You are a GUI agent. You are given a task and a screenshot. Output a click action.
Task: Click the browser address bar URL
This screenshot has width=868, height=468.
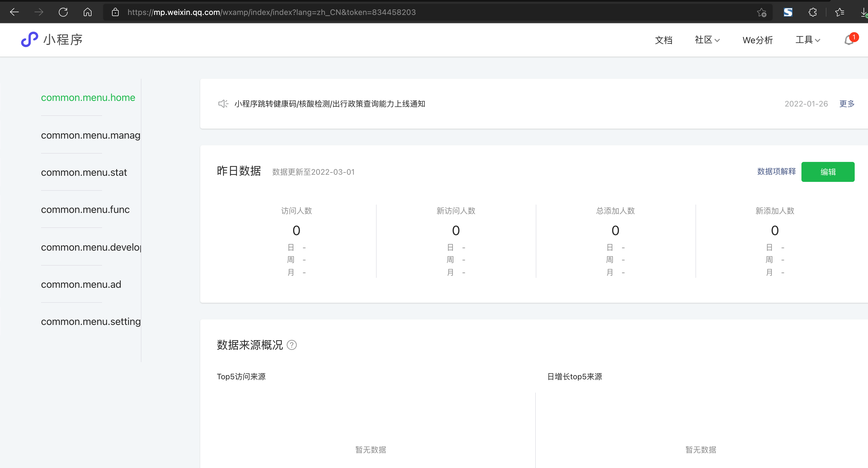point(271,12)
